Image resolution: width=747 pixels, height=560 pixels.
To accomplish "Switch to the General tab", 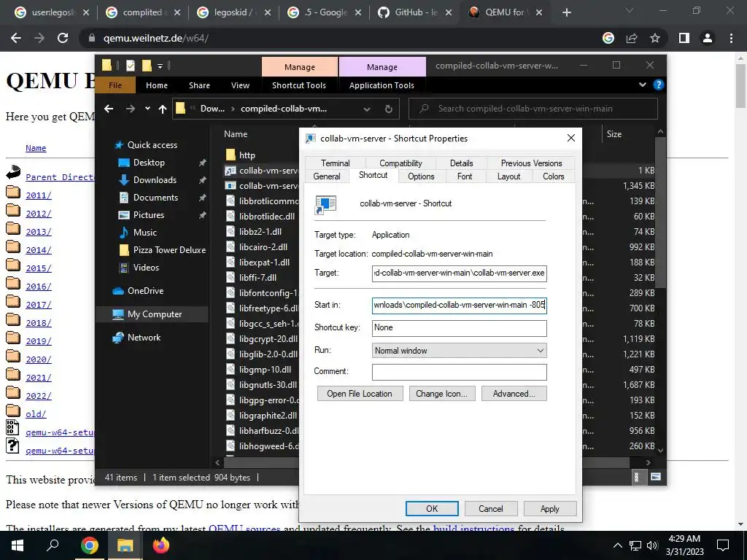I will [327, 176].
